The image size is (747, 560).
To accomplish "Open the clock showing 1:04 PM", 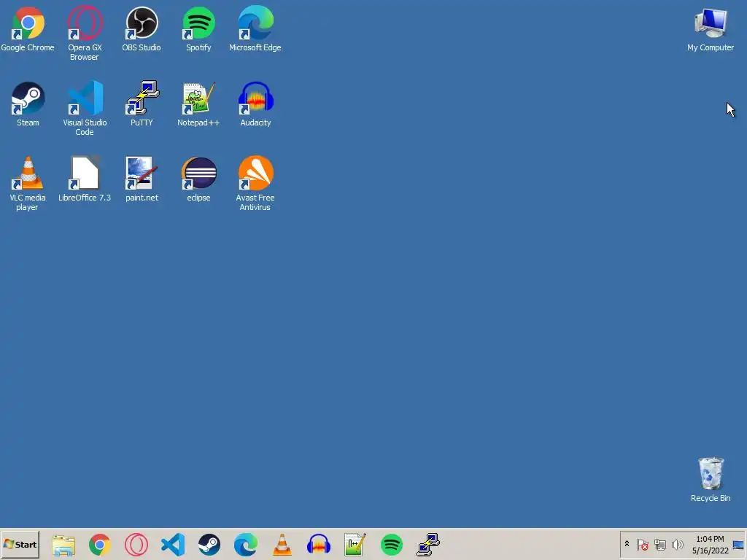I will [710, 545].
